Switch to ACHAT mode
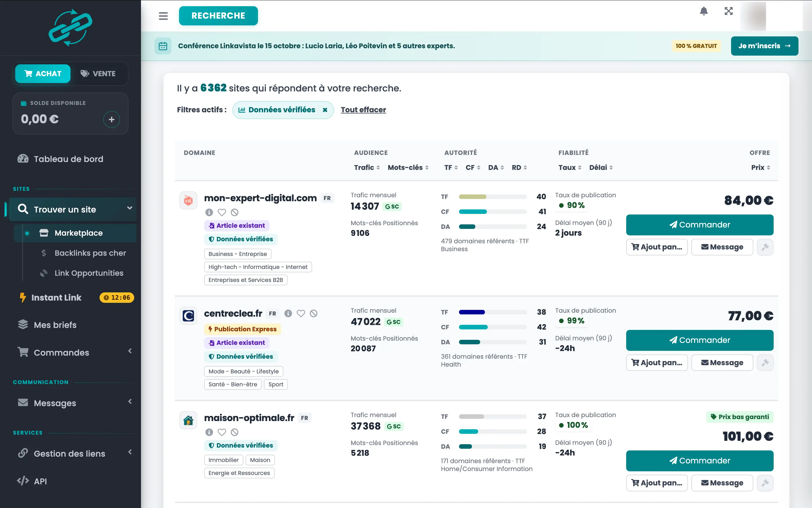Viewport: 812px width, 508px height. tap(43, 74)
